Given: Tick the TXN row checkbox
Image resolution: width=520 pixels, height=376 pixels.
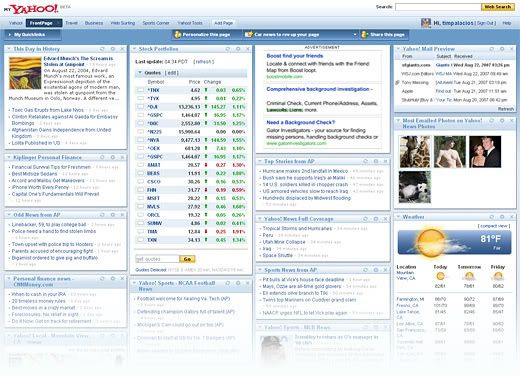Looking at the screenshot, I should [140, 240].
